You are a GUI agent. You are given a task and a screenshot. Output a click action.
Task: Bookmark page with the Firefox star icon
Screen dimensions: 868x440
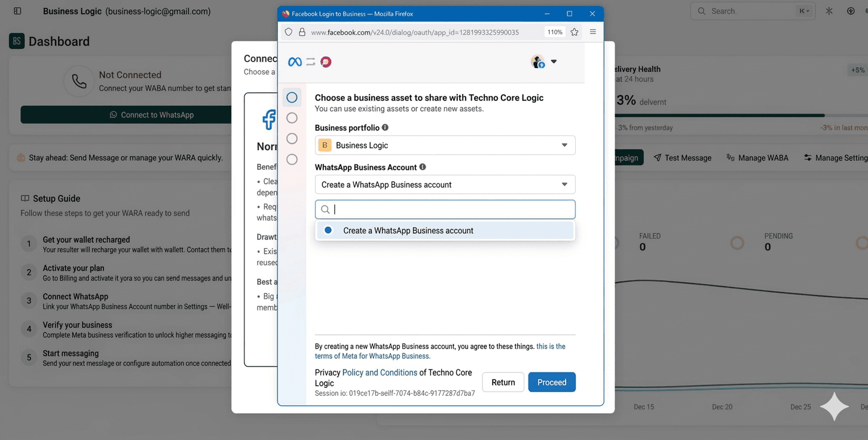(x=574, y=32)
